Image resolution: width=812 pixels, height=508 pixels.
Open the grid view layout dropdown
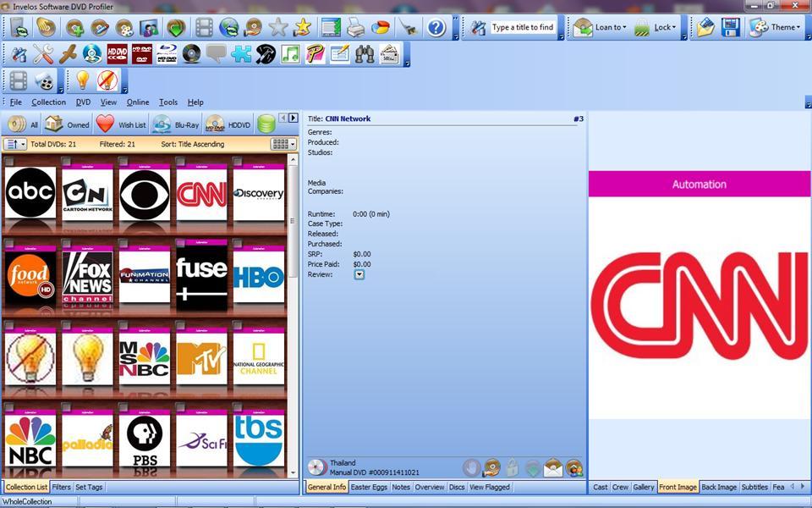pos(283,144)
